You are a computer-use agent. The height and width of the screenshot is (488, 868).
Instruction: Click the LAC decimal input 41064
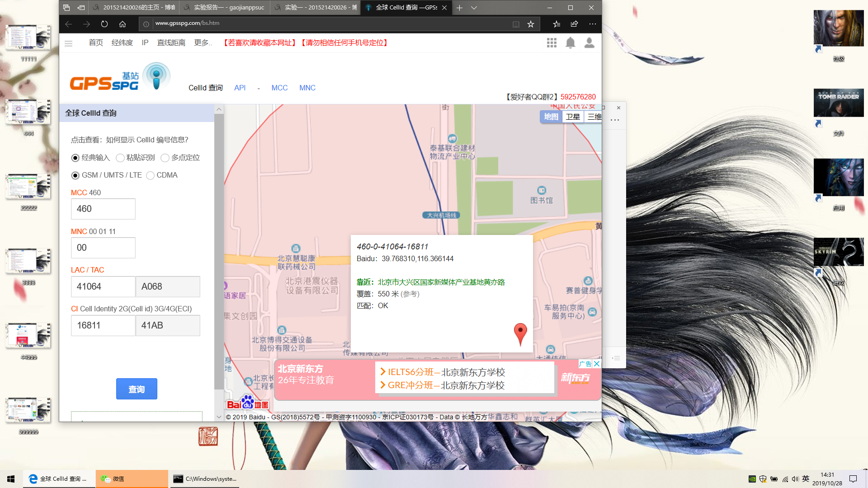tap(103, 286)
